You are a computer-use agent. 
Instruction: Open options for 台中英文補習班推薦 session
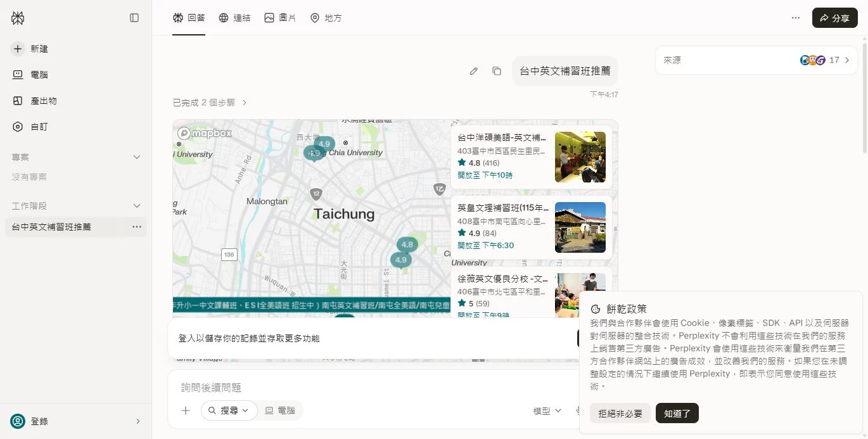[137, 227]
